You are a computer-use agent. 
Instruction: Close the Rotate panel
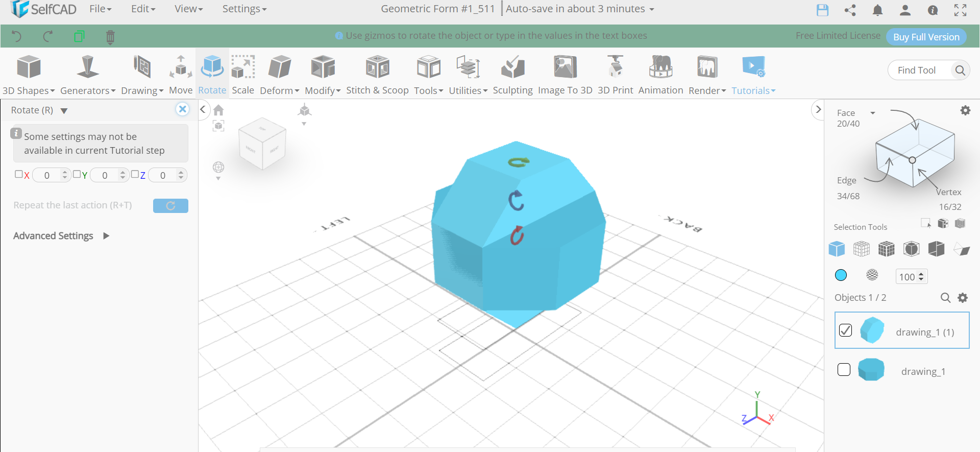[182, 109]
